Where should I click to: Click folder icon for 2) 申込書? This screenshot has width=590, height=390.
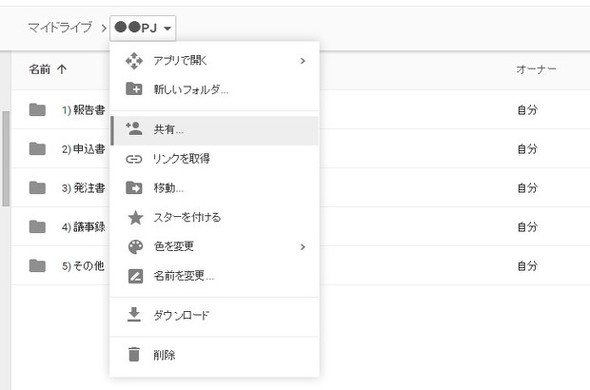click(x=37, y=149)
